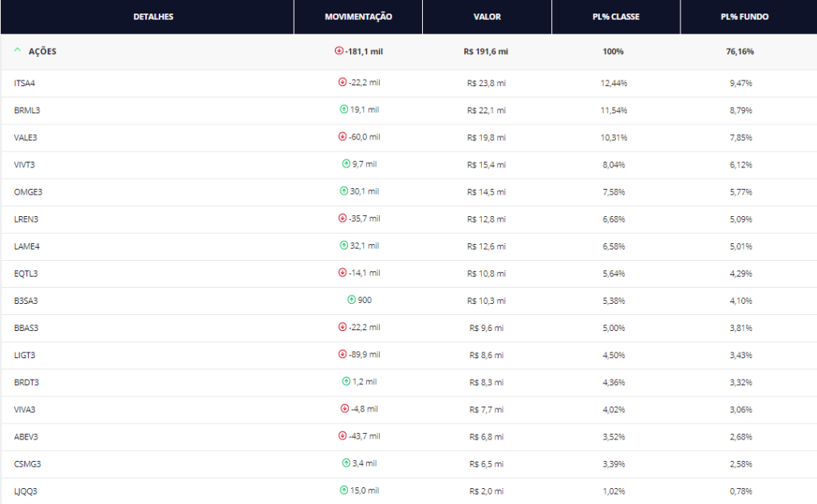Click LJQQ3 value R$ 2,0 mi
This screenshot has width=817, height=504.
(486, 491)
